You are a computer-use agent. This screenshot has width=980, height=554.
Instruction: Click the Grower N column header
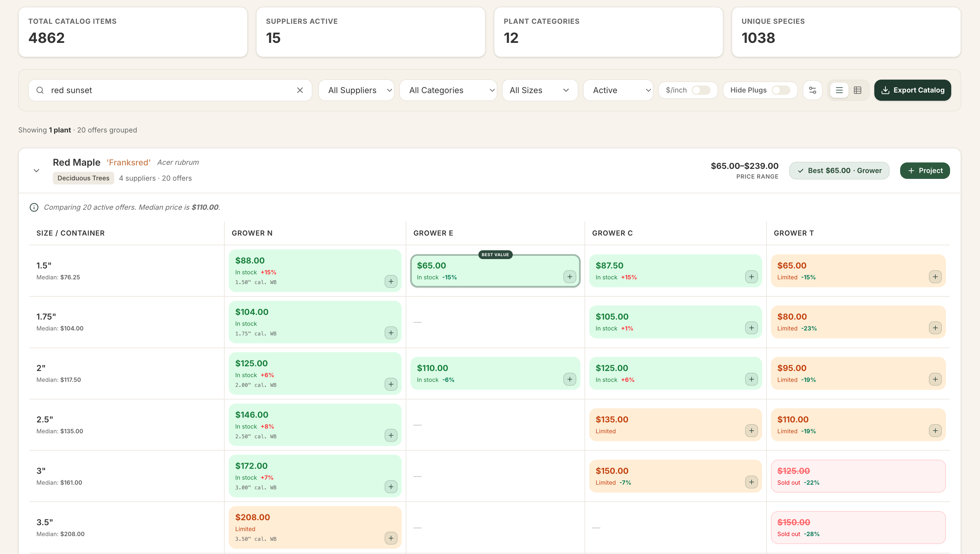pyautogui.click(x=252, y=233)
